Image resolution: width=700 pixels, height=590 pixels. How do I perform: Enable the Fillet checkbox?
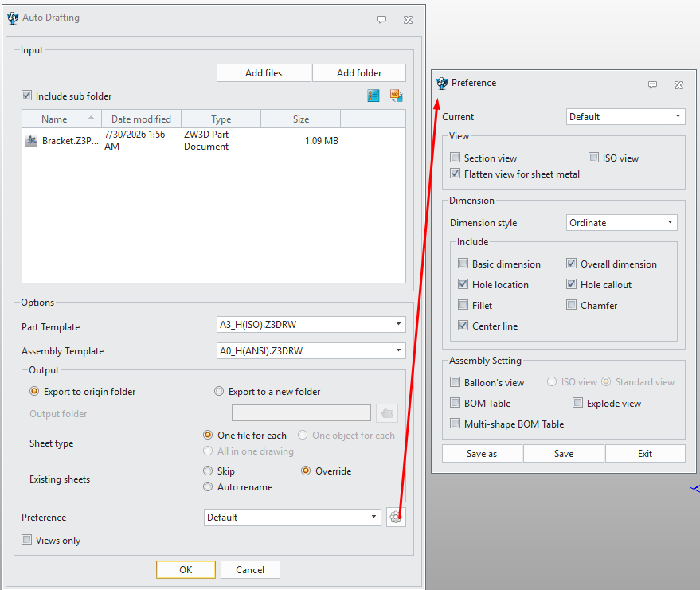pyautogui.click(x=463, y=305)
